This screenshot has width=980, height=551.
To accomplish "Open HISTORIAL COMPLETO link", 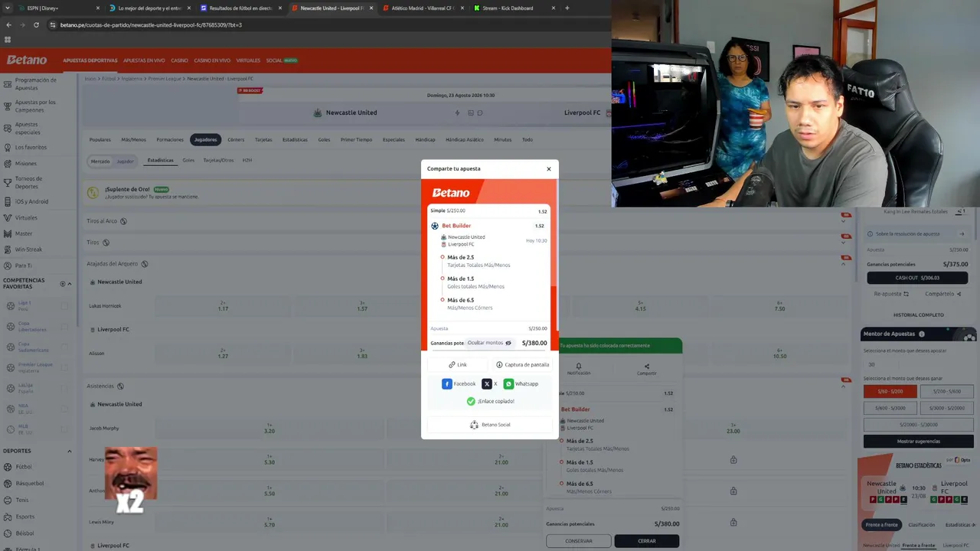I will click(918, 315).
